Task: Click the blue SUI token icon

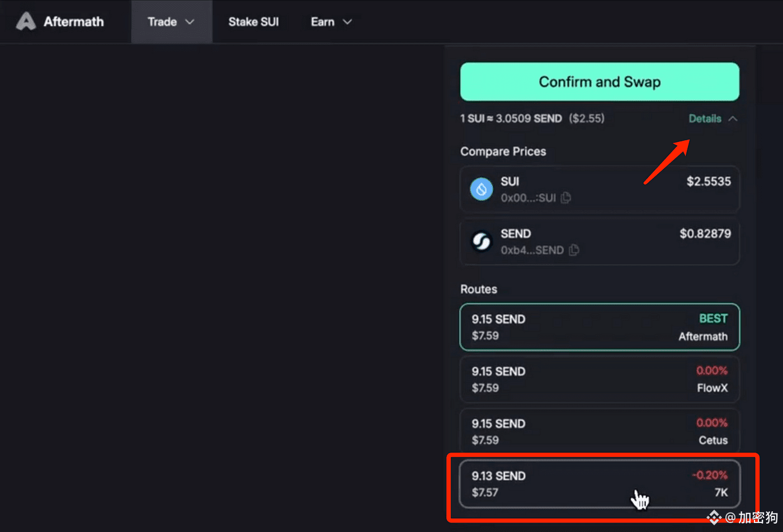Action: coord(482,189)
